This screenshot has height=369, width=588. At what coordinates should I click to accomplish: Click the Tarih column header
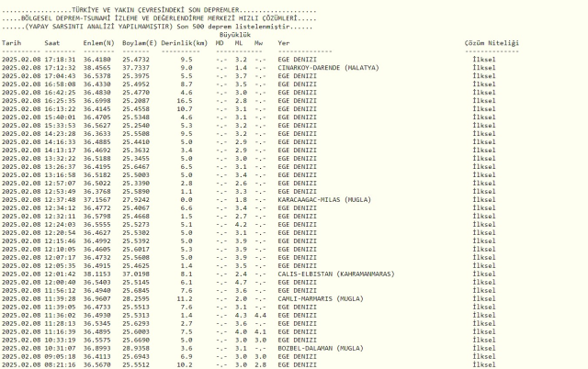(12, 42)
